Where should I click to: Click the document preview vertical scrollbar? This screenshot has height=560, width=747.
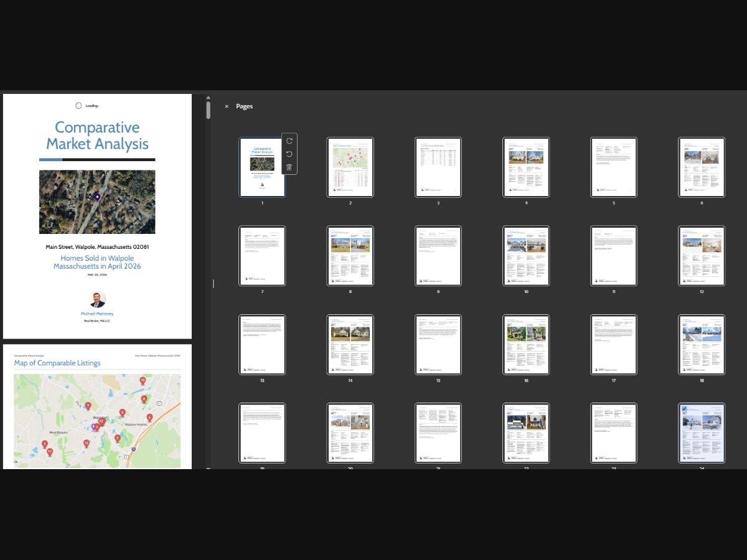(x=208, y=110)
